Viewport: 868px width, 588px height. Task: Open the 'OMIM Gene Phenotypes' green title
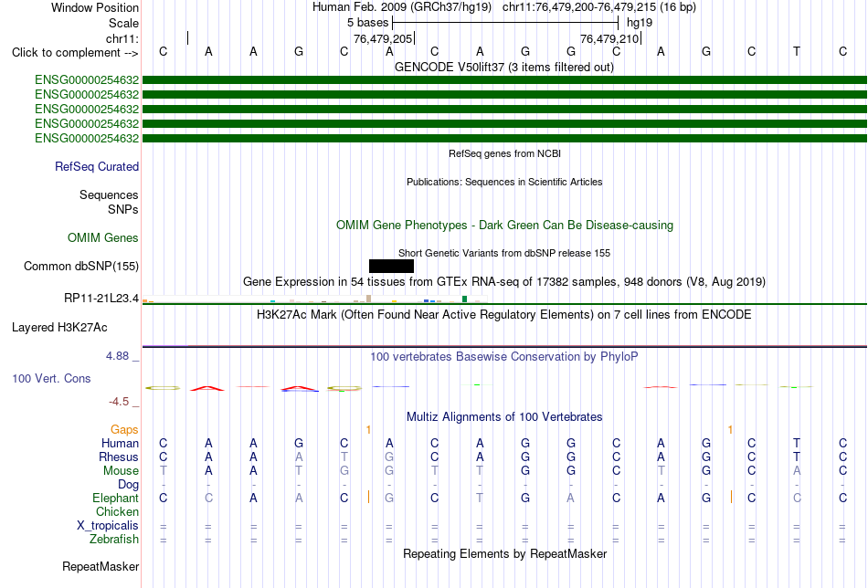pyautogui.click(x=505, y=226)
